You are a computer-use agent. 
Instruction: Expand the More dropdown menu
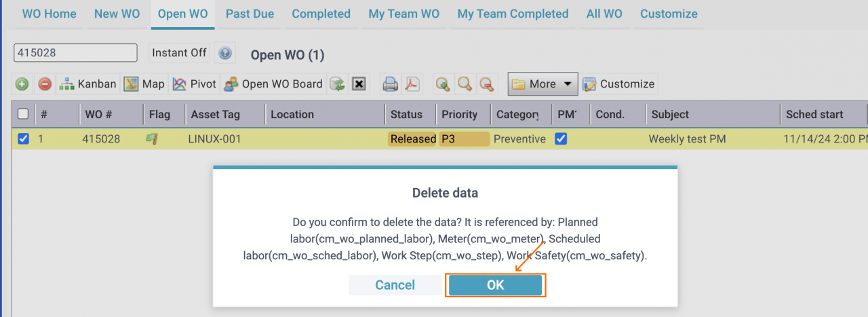tap(542, 84)
